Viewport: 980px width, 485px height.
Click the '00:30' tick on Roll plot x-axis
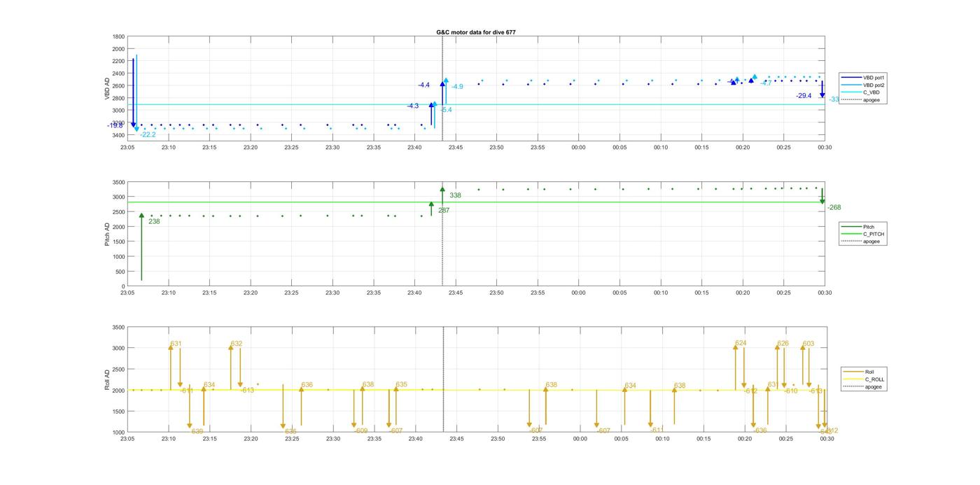tap(827, 440)
